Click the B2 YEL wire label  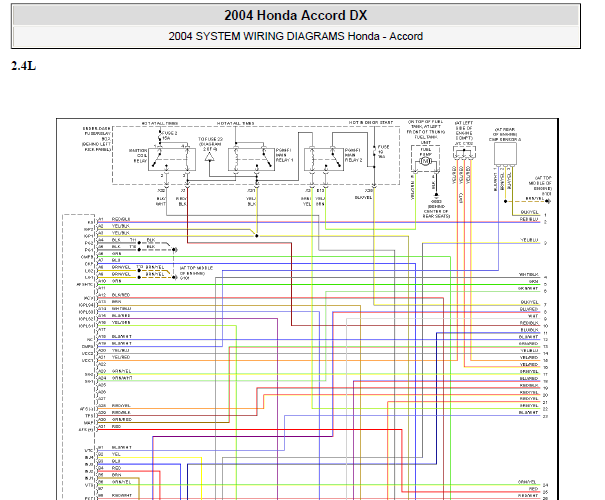(116, 454)
